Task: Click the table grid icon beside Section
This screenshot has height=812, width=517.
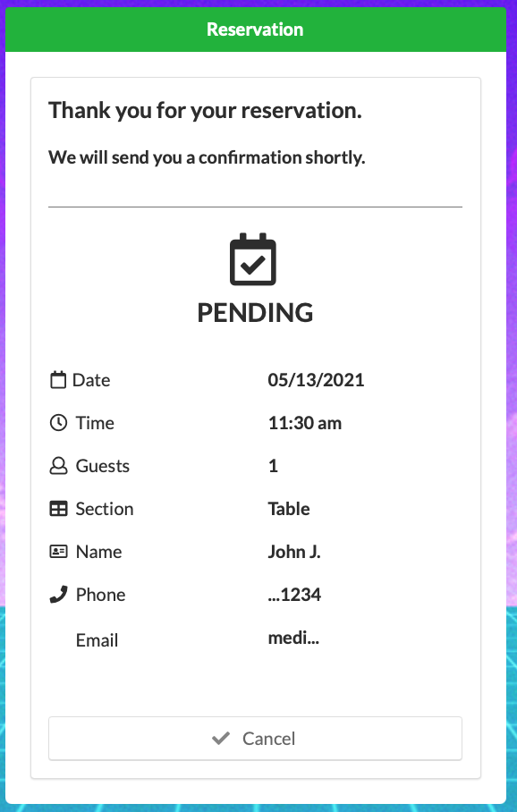Action: [x=58, y=509]
